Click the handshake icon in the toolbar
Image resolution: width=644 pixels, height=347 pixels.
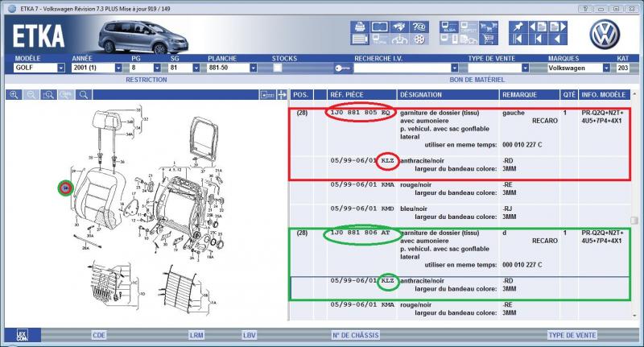[399, 27]
